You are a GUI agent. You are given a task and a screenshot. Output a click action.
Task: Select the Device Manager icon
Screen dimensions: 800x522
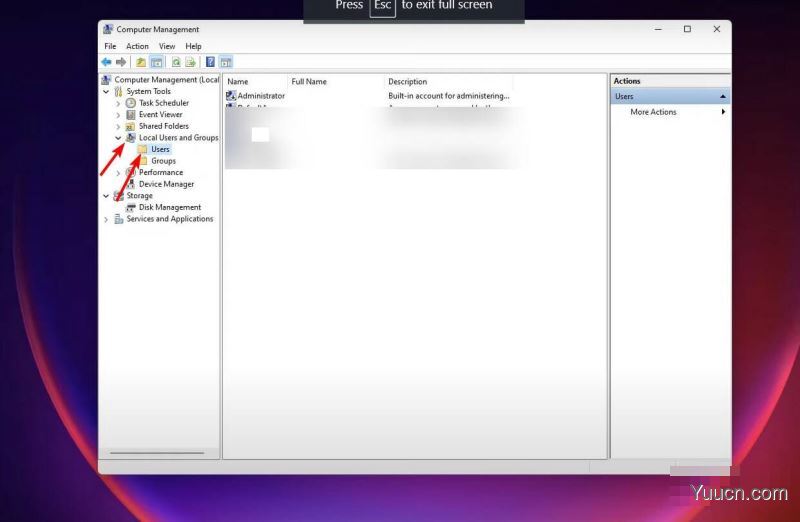tap(131, 184)
